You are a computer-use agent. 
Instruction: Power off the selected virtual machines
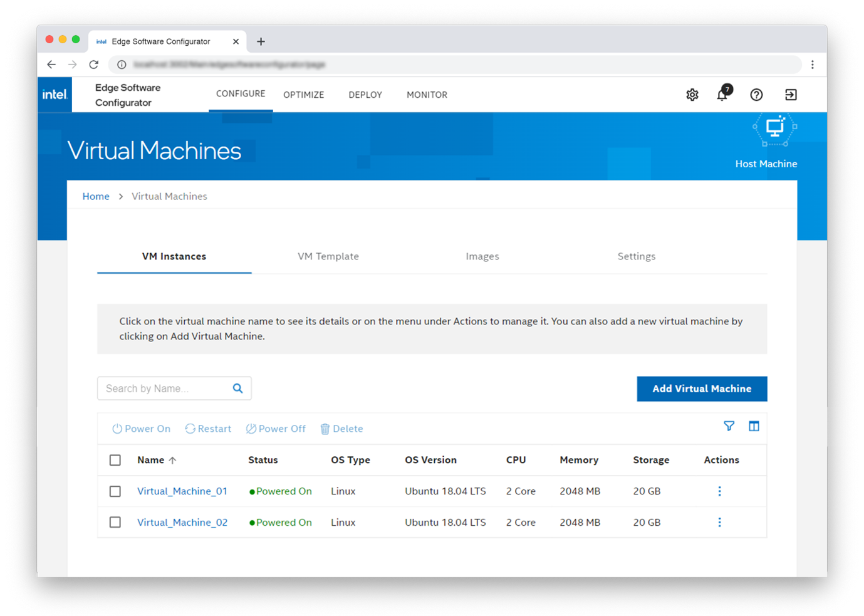click(x=276, y=429)
